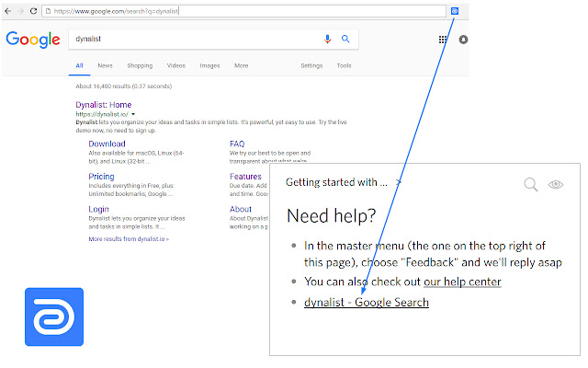Toggle the eye icon in Dynalist panel

coord(555,184)
